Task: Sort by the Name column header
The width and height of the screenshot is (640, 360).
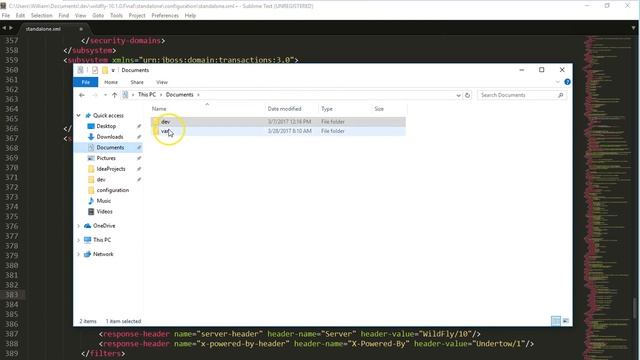Action: pos(207,109)
